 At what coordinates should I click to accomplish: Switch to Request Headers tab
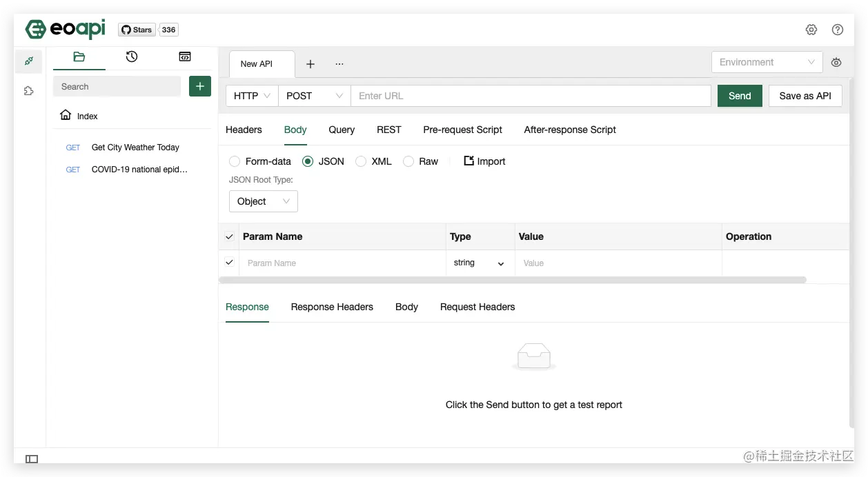[477, 307]
